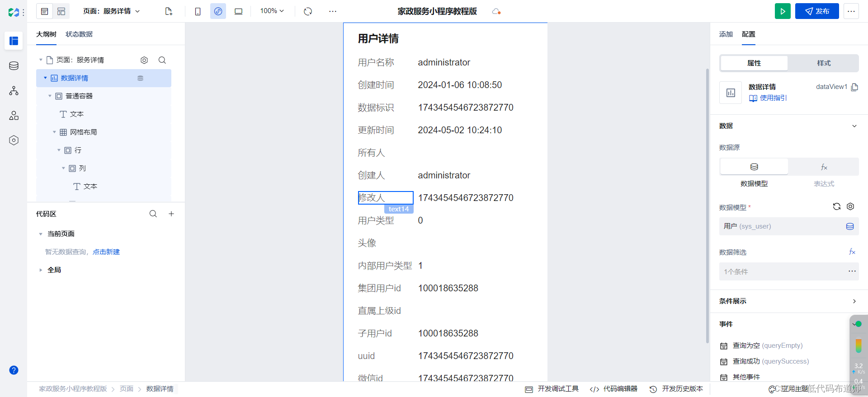Viewport: 868px width, 397px height.
Task: Open data model settings gear icon
Action: (850, 206)
